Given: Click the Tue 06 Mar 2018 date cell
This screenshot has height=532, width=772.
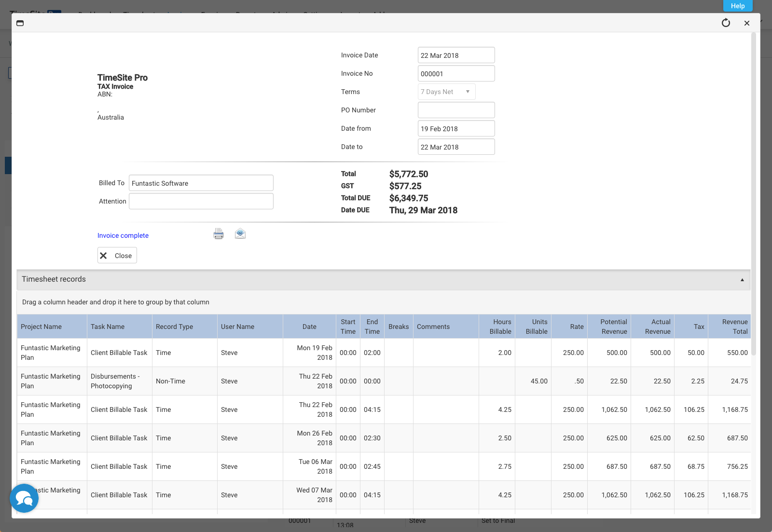Looking at the screenshot, I should (309, 466).
